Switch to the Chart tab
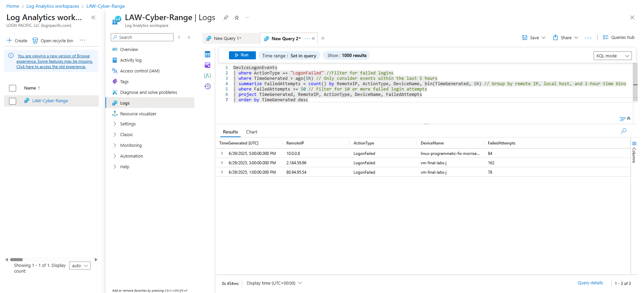Viewport: 644px width, 293px height. tap(251, 132)
